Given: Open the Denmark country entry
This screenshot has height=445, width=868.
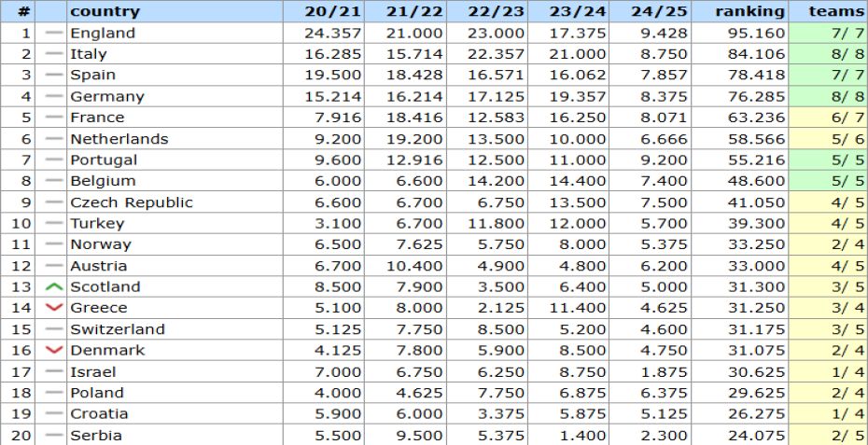Looking at the screenshot, I should click(x=107, y=351).
